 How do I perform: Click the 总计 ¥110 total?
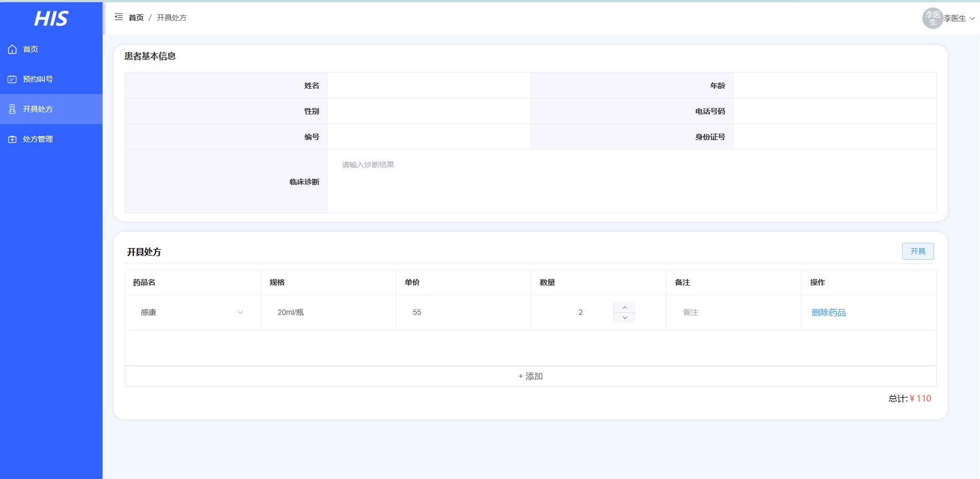point(910,398)
